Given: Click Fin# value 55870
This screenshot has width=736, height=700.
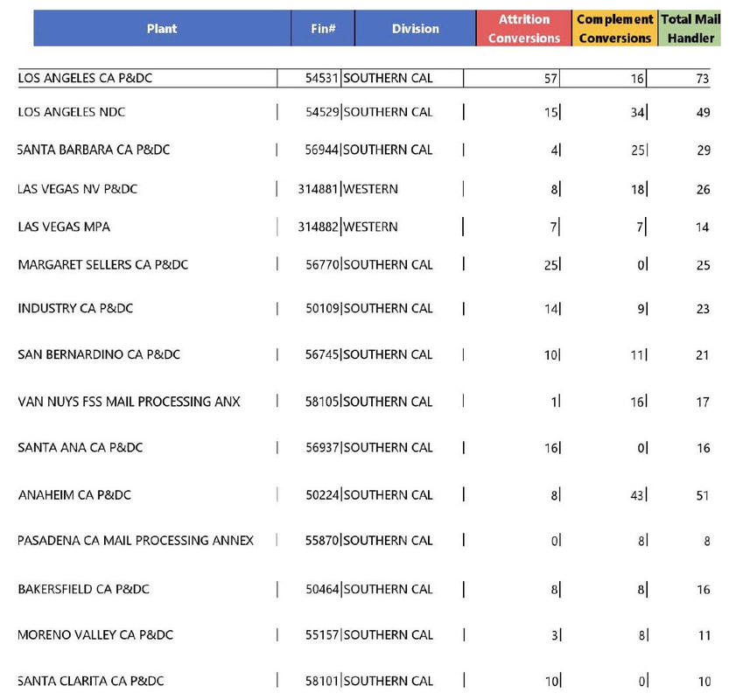Looking at the screenshot, I should 322,541.
